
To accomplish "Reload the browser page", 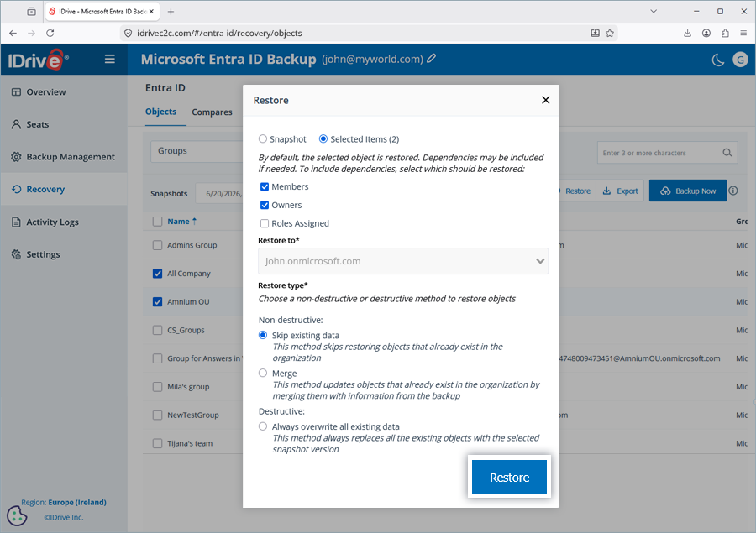I will 50,34.
